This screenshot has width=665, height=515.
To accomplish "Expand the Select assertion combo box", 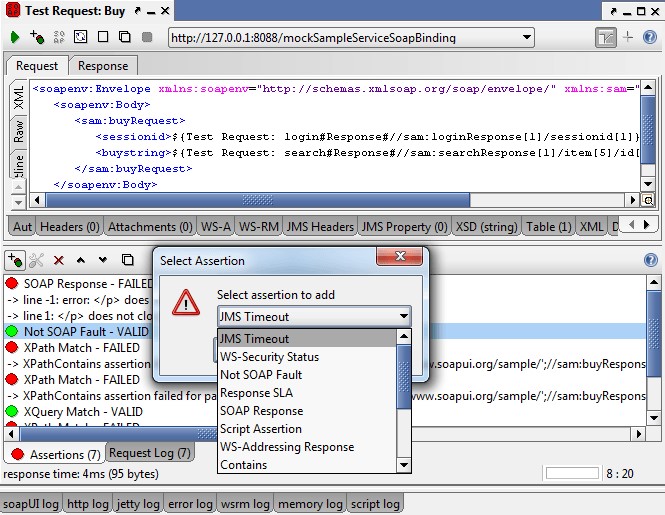I will coord(403,317).
